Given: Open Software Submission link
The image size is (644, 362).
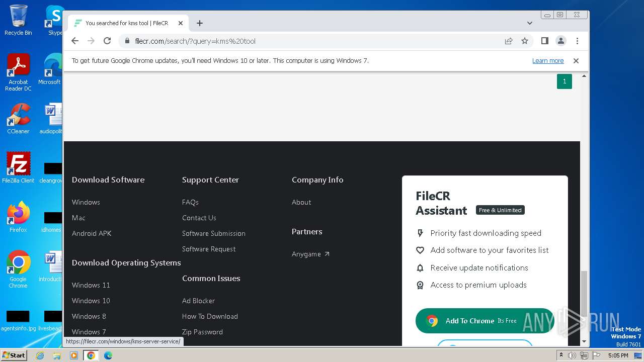Looking at the screenshot, I should (214, 233).
